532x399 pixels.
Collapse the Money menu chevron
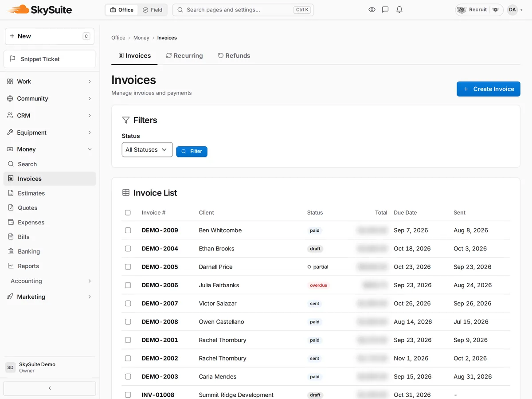coord(90,149)
